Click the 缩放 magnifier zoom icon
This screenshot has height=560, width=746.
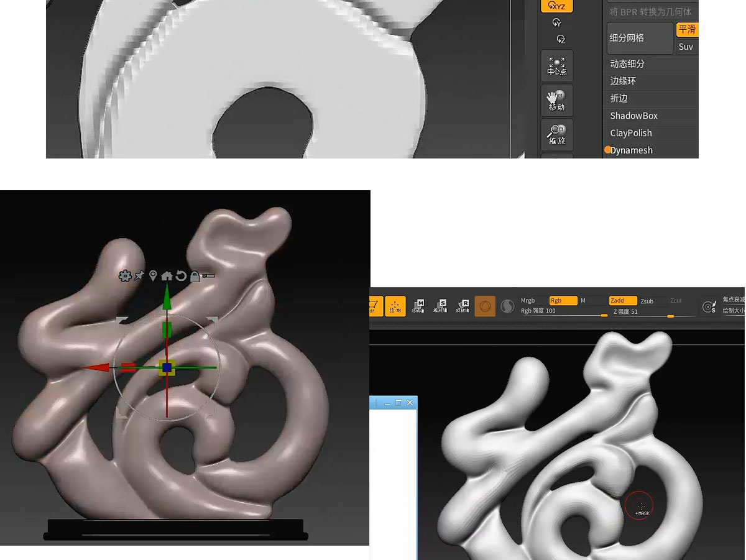(x=556, y=134)
